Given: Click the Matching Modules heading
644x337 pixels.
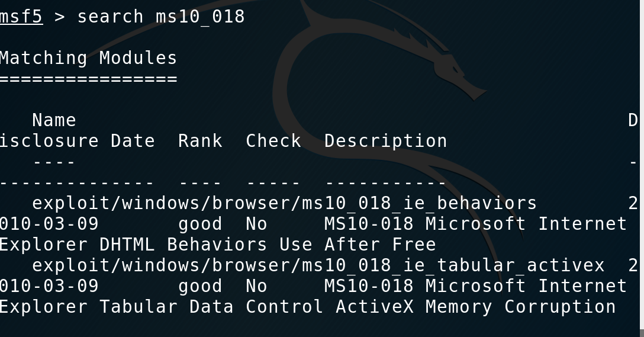Looking at the screenshot, I should click(x=88, y=59).
